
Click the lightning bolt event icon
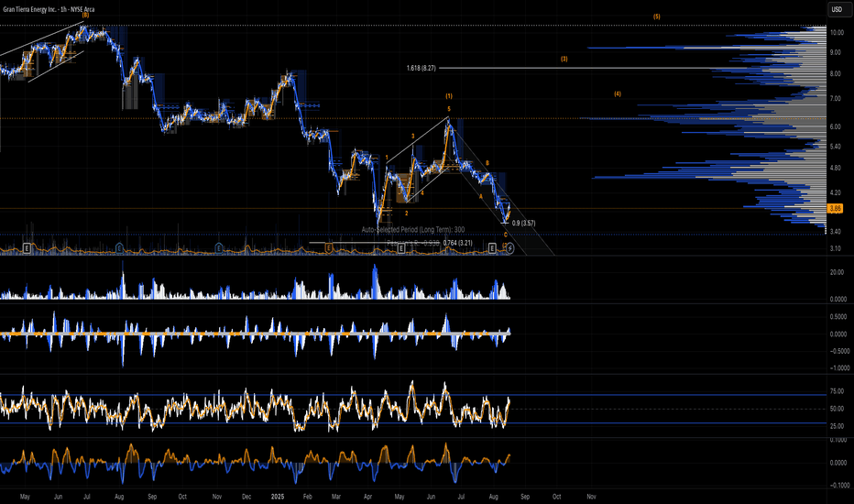(x=509, y=248)
